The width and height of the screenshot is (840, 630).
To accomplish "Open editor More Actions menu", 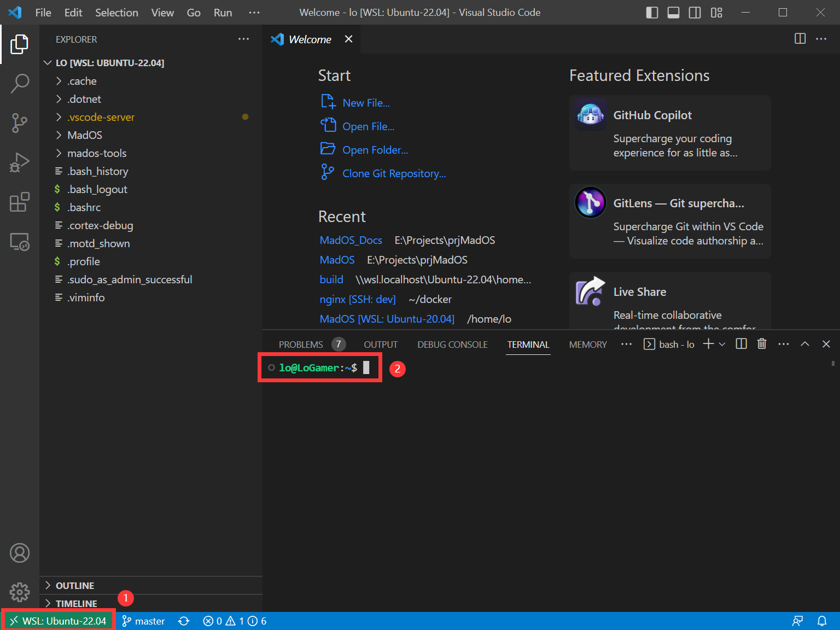I will click(821, 39).
